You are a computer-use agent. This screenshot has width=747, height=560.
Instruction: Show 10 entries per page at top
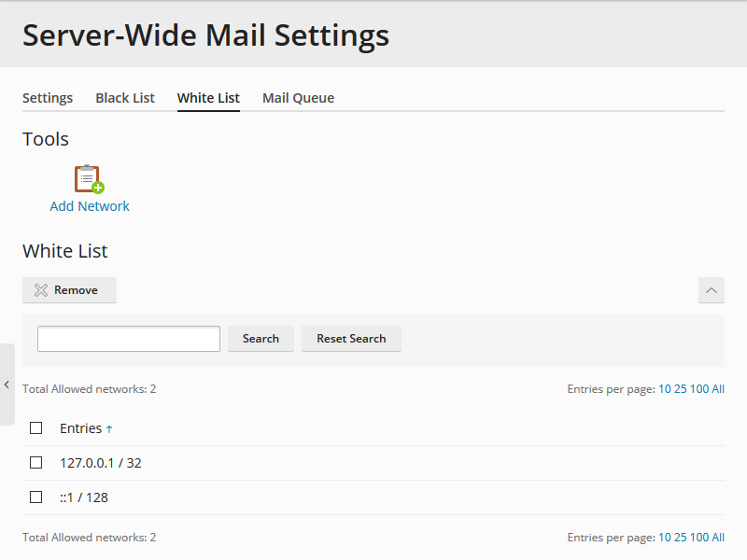[665, 389]
